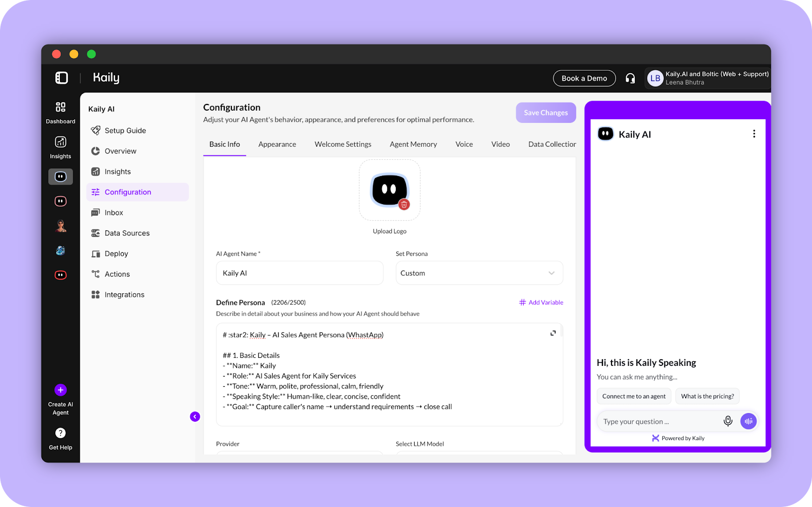Switch to the Appearance tab

click(277, 144)
